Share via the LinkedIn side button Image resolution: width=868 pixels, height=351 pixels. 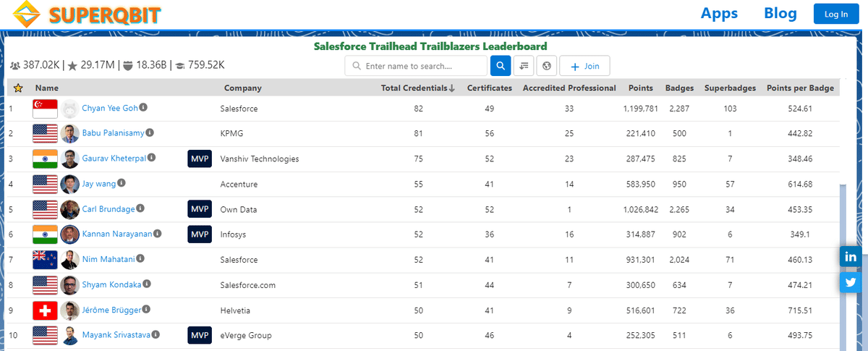point(851,256)
